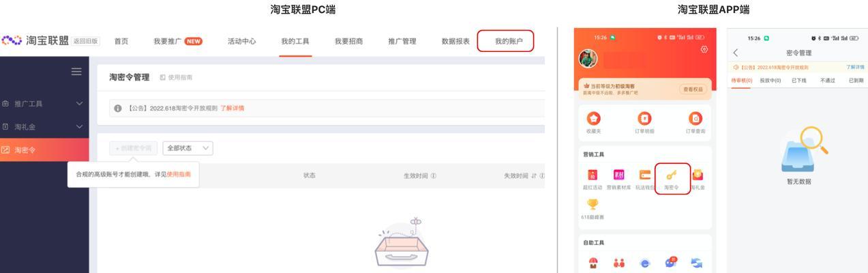Open the 订单明细 order details icon
Viewport: 868px width, 273px height.
(644, 119)
